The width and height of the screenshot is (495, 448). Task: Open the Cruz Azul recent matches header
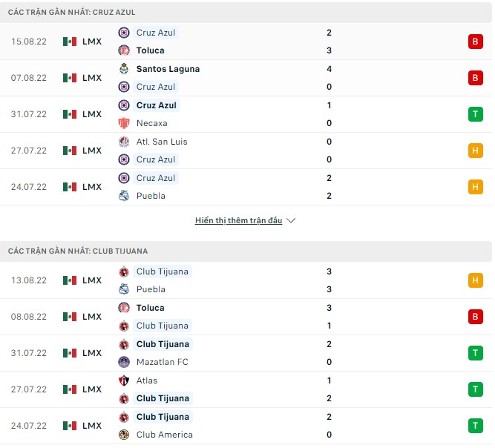(71, 13)
